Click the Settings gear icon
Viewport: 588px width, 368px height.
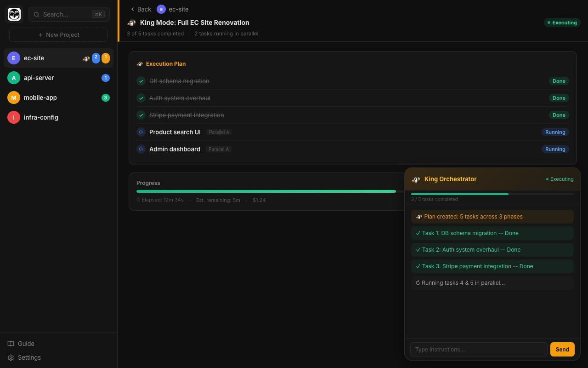point(11,357)
